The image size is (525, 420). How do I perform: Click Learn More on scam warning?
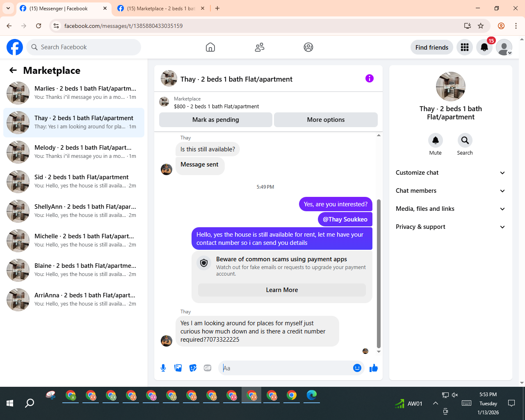[x=282, y=290]
